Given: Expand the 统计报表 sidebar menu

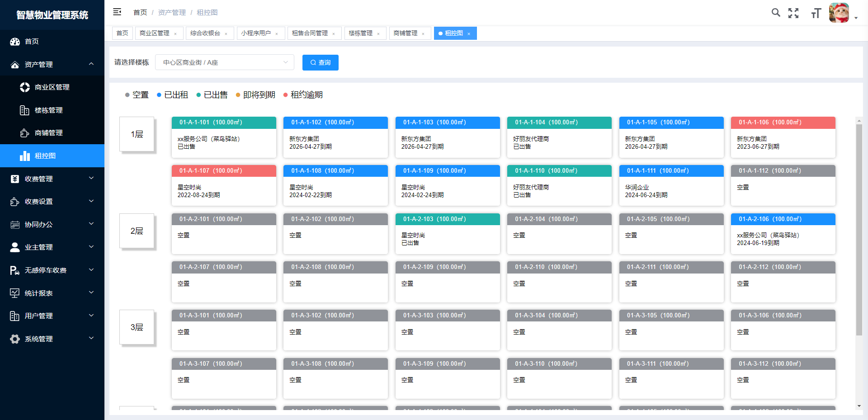Looking at the screenshot, I should point(91,293).
